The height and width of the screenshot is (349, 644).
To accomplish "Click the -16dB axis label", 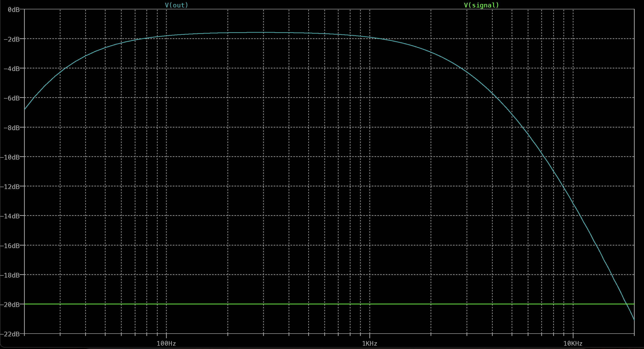I will 10,246.
